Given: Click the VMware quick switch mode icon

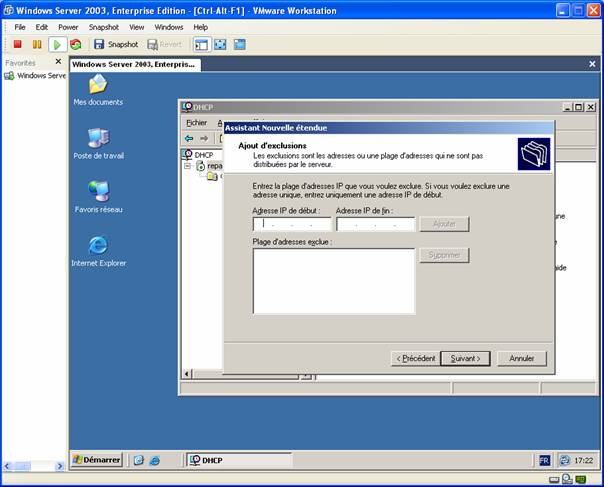Looking at the screenshot, I should [x=240, y=45].
